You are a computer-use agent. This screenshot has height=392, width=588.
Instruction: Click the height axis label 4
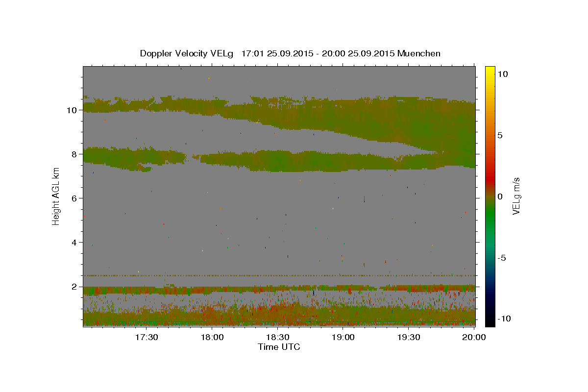[x=74, y=242]
